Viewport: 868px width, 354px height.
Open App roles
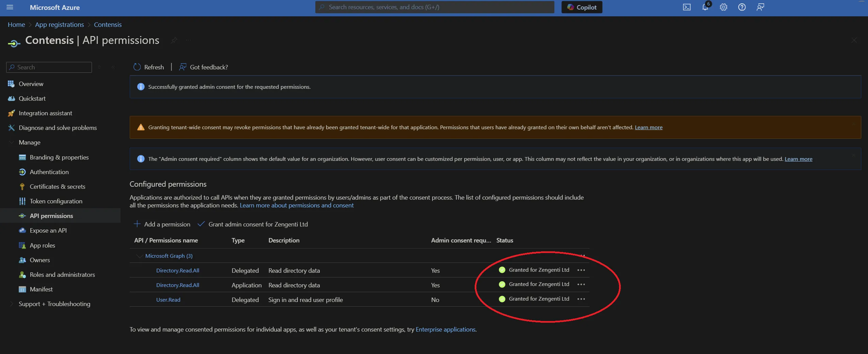(x=42, y=245)
